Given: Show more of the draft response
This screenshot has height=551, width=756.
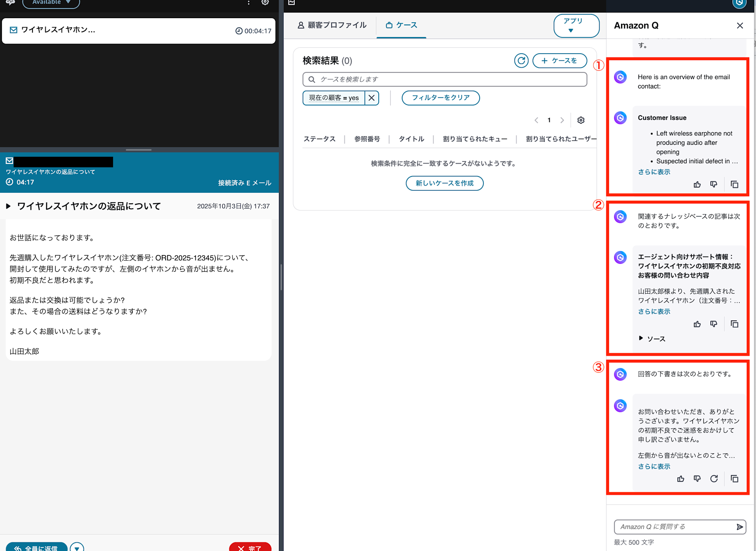Looking at the screenshot, I should [654, 466].
